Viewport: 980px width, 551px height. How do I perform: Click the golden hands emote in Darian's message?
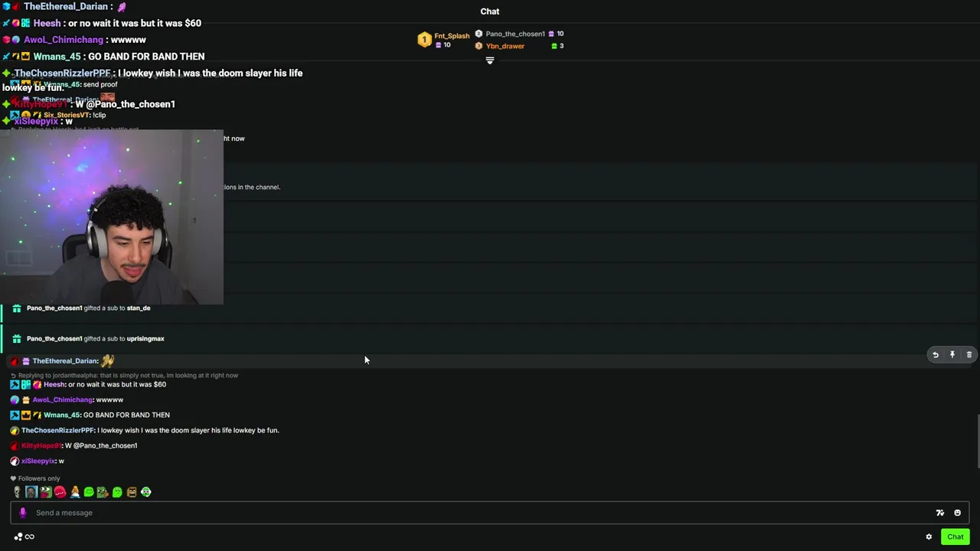pyautogui.click(x=107, y=360)
